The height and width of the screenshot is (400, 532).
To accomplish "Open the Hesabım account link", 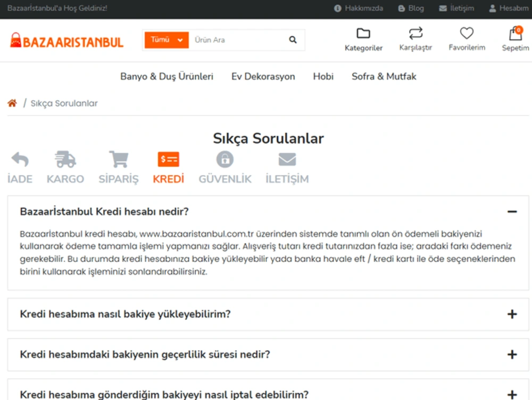I will pyautogui.click(x=514, y=8).
